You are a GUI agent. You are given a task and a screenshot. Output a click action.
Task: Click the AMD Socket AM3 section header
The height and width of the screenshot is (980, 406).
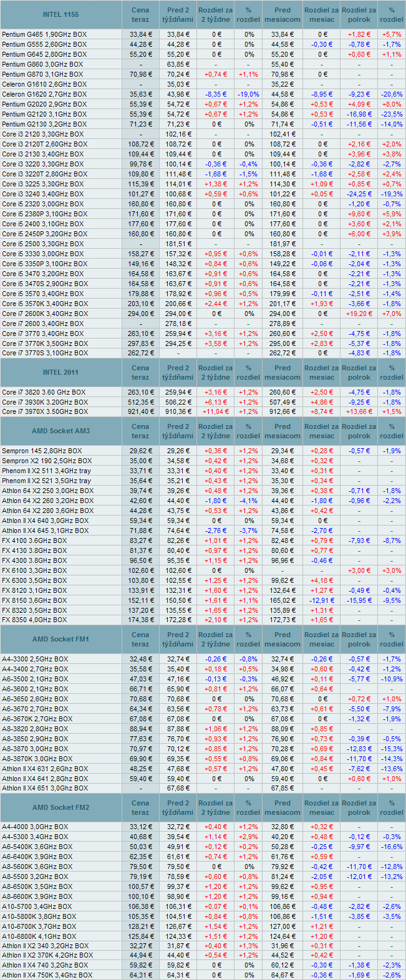(x=60, y=431)
